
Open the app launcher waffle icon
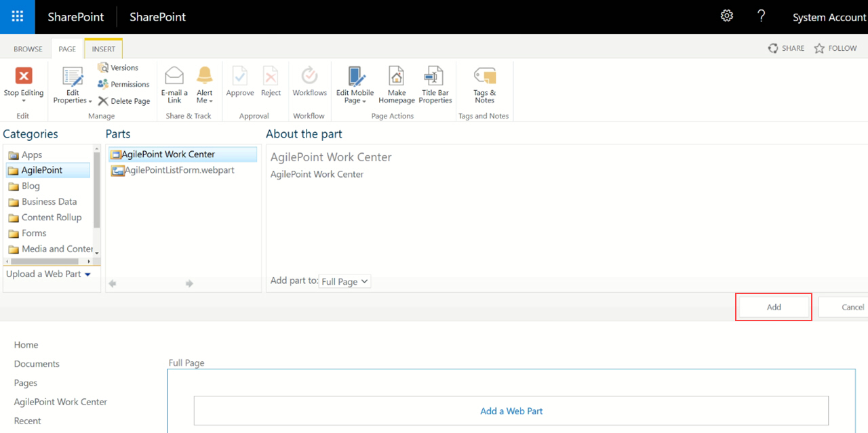[x=18, y=16]
